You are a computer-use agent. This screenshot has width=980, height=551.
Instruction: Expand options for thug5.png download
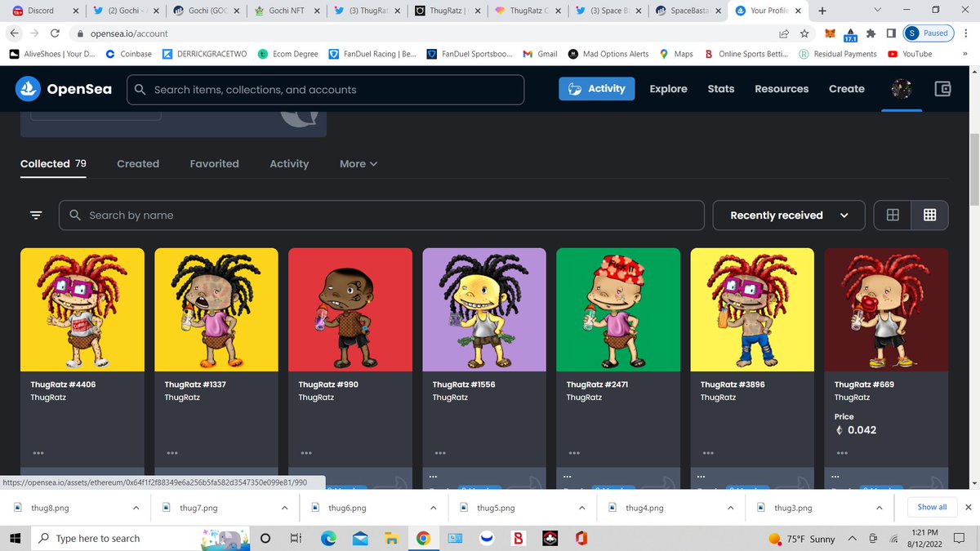[x=581, y=508]
